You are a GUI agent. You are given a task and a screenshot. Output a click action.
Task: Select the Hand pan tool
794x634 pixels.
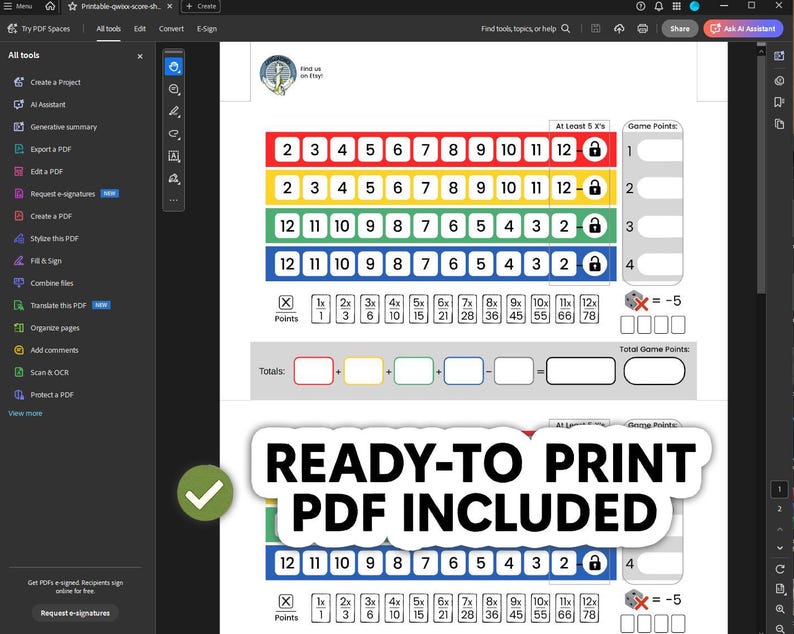pyautogui.click(x=174, y=66)
